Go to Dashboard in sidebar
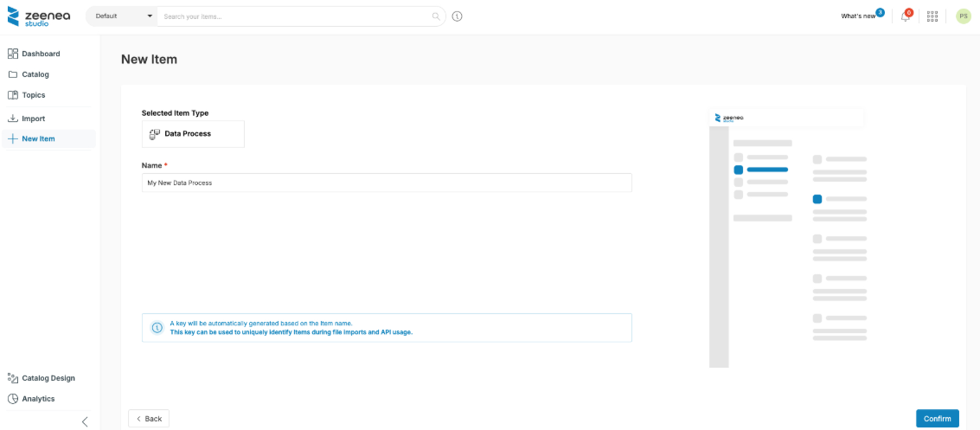The width and height of the screenshot is (980, 430). (x=40, y=54)
